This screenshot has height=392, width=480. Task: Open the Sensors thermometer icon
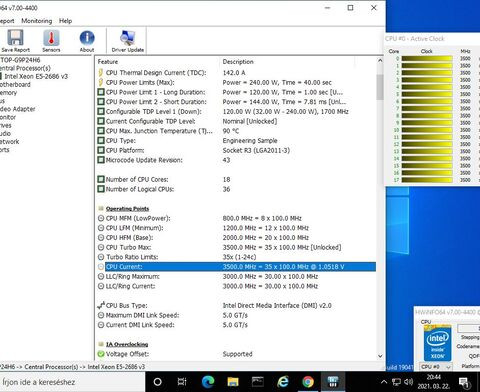(x=51, y=41)
